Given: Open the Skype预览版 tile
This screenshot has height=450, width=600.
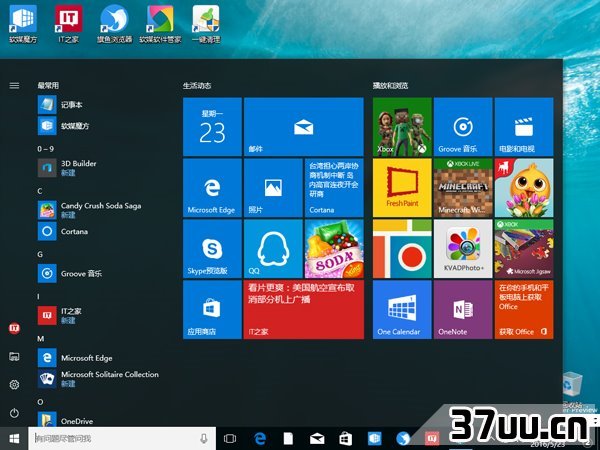Looking at the screenshot, I should [x=212, y=249].
